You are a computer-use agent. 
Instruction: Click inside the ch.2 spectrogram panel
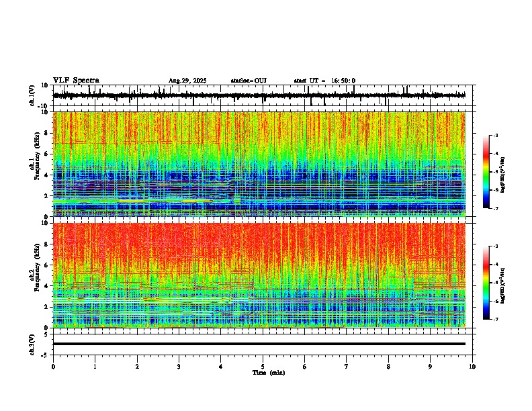pos(259,275)
